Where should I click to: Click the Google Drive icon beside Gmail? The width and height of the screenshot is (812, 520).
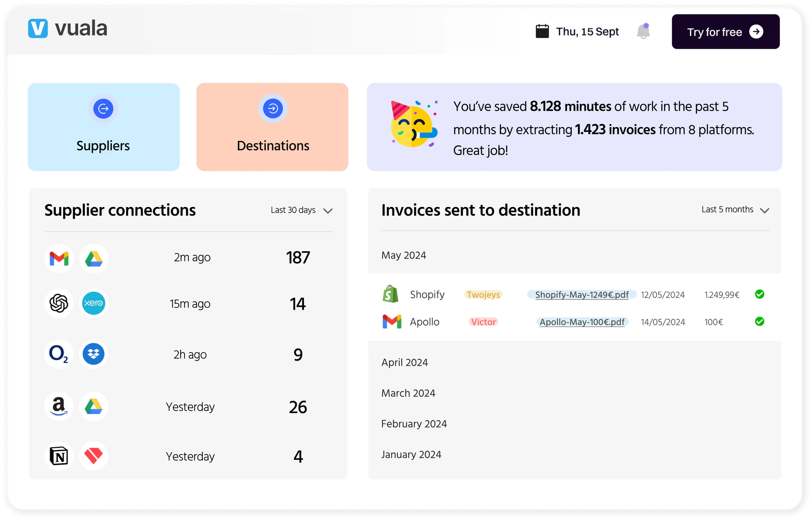point(93,258)
